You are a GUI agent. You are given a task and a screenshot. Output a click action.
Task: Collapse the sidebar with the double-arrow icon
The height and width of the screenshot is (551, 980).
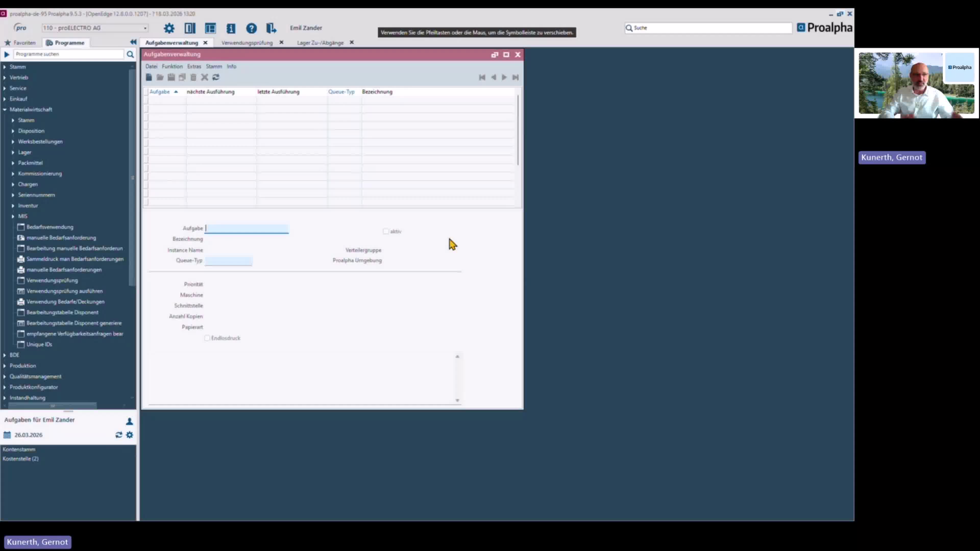pos(133,42)
